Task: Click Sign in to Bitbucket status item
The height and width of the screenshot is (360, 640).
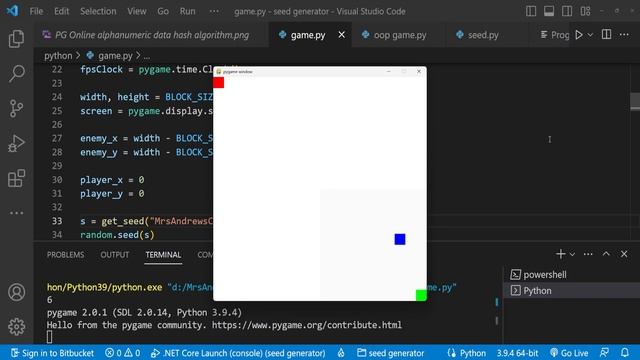Action: pos(52,353)
